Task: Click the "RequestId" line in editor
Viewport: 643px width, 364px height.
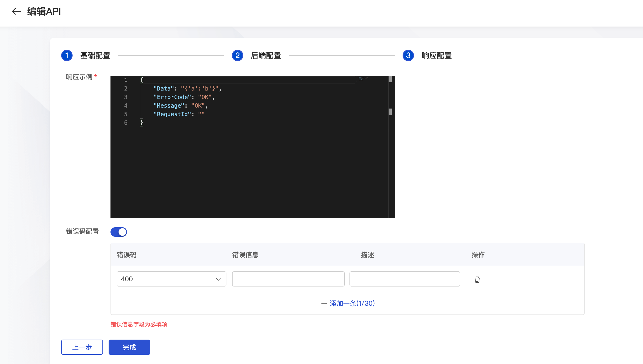Action: [179, 114]
